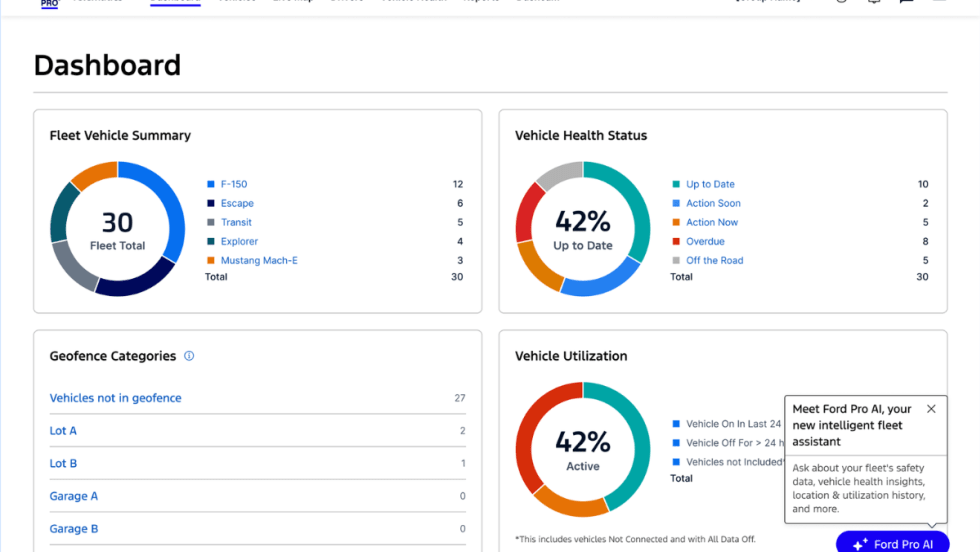
Task: Open Vehicles not in geofence
Action: click(116, 398)
